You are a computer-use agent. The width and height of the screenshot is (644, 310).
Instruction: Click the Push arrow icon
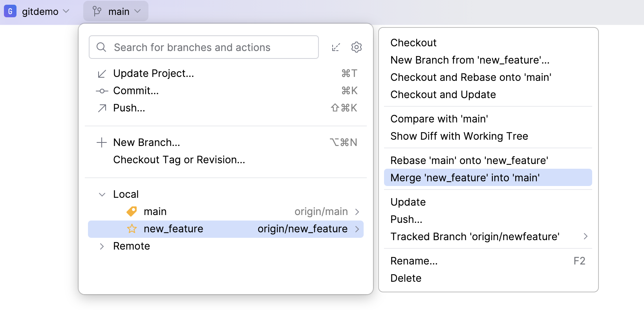point(102,108)
